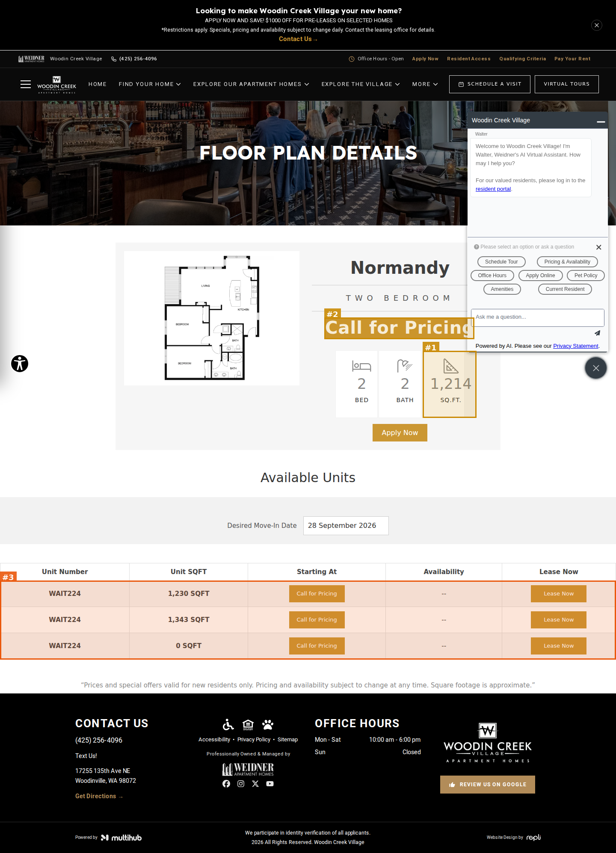Click the Virtual Tours button
Viewport: 616px width, 853px height.
pos(567,84)
